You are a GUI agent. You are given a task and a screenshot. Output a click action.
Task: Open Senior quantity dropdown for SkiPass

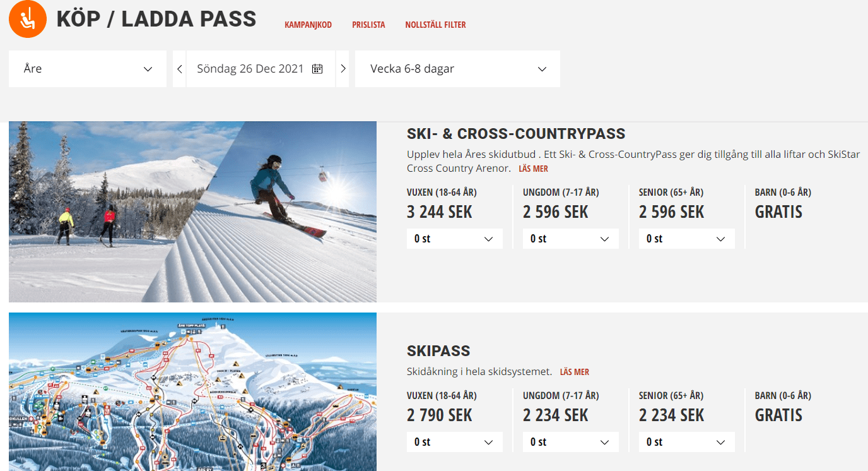click(x=686, y=442)
